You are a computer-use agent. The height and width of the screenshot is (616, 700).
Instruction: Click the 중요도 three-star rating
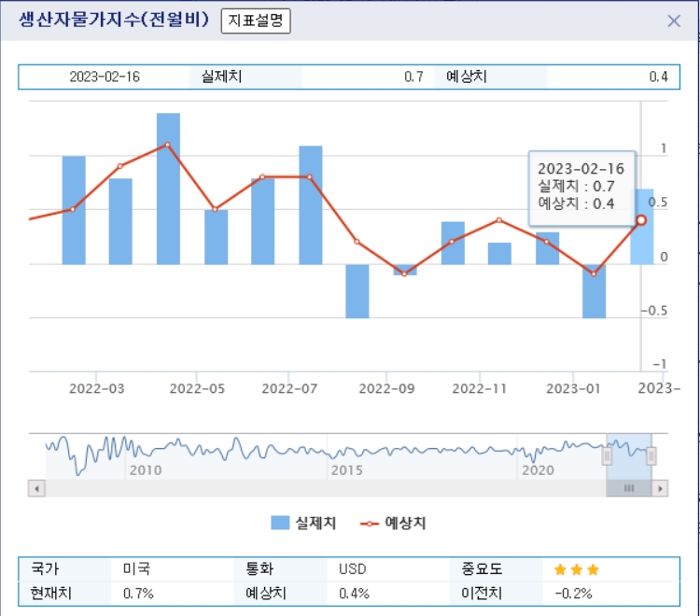[577, 569]
